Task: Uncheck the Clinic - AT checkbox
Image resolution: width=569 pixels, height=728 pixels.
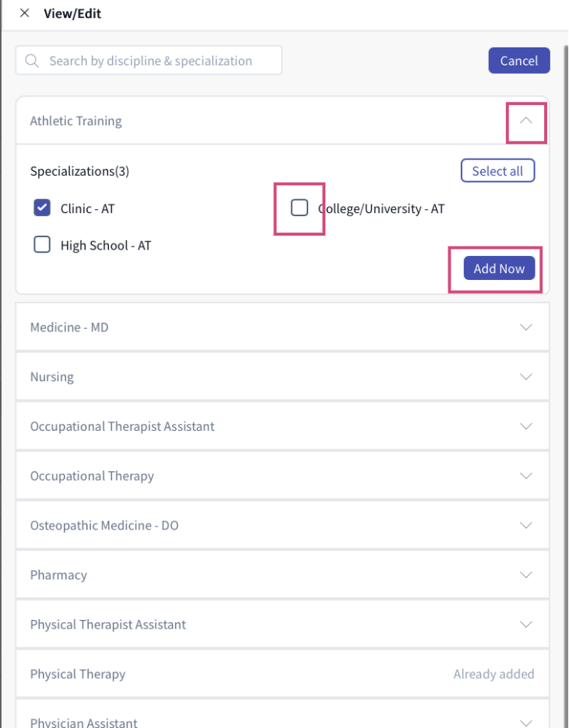Action: click(42, 208)
